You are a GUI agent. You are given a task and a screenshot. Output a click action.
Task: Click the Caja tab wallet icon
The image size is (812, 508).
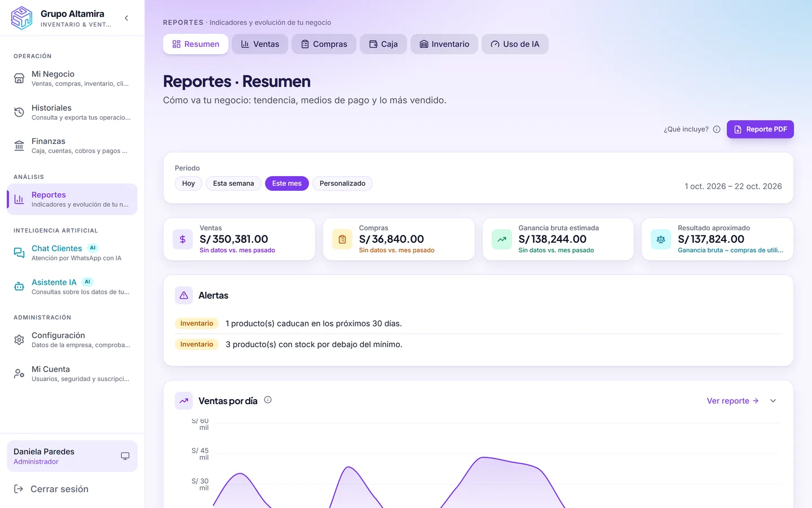(373, 44)
